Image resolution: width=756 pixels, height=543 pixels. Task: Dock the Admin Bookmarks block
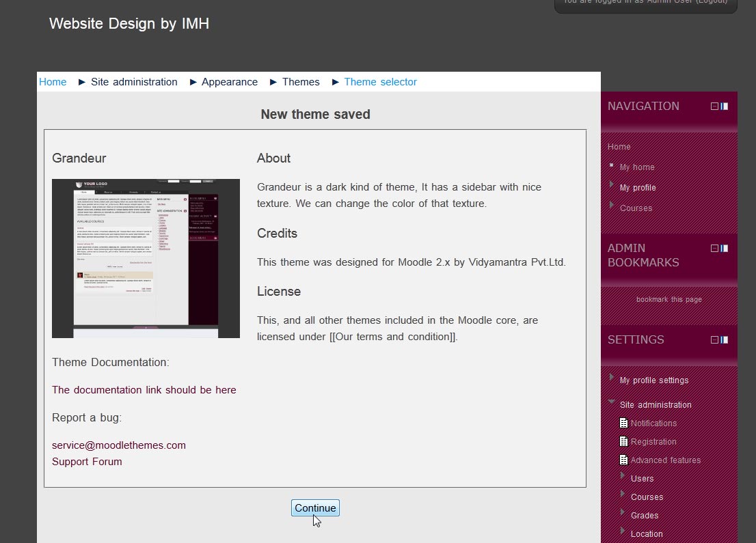pyautogui.click(x=725, y=248)
